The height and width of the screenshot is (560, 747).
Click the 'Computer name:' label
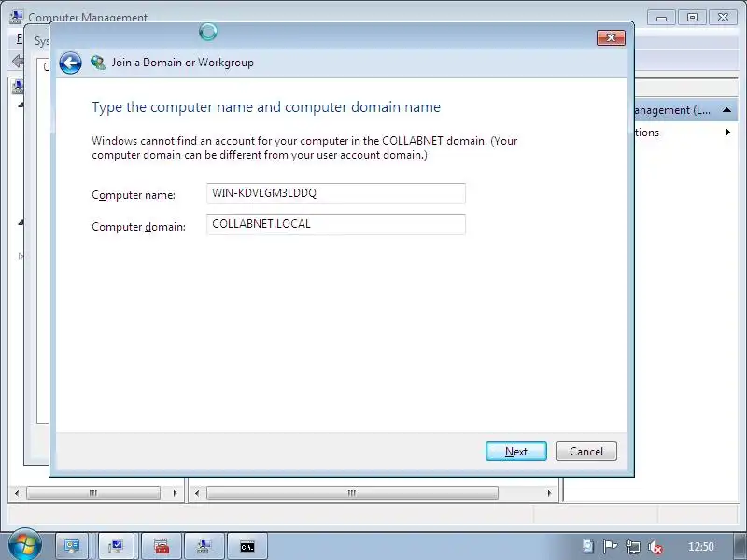coord(134,195)
